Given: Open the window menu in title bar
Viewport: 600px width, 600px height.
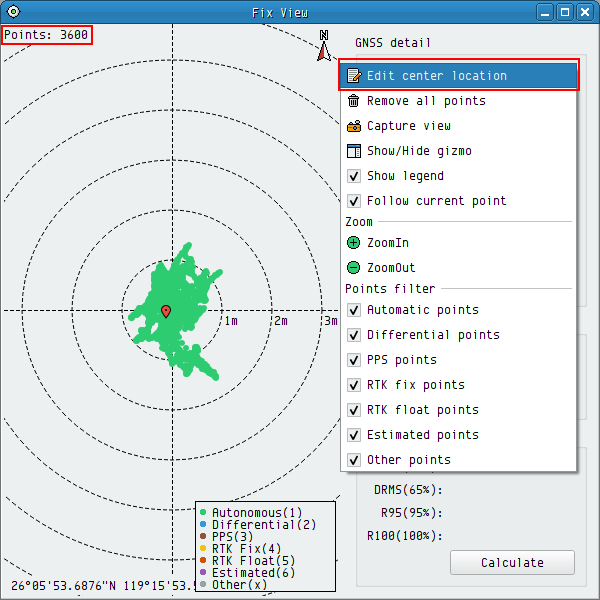Looking at the screenshot, I should 12,12.
